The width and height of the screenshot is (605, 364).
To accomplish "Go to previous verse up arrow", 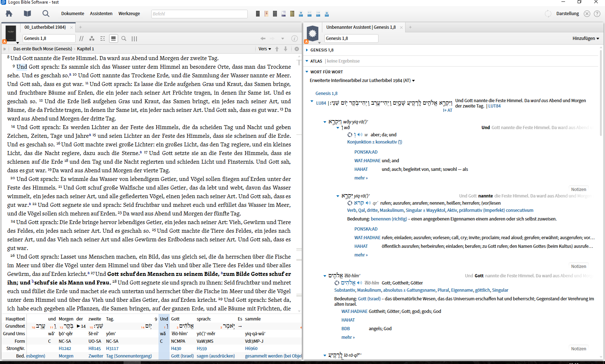I will click(x=277, y=49).
